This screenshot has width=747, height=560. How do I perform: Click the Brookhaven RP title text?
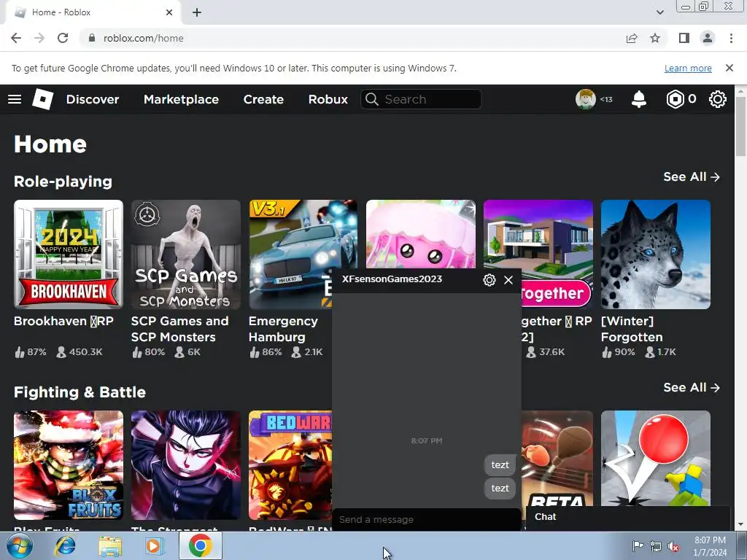point(63,321)
